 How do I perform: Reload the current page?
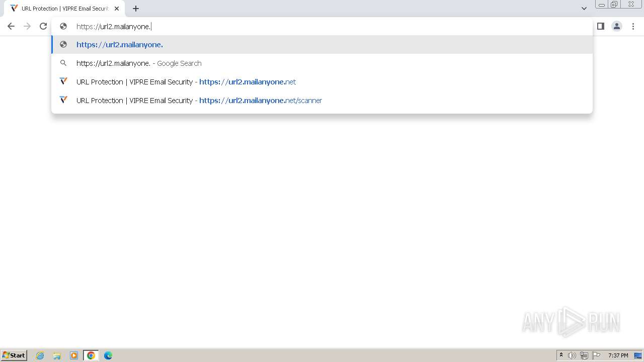coord(43,26)
